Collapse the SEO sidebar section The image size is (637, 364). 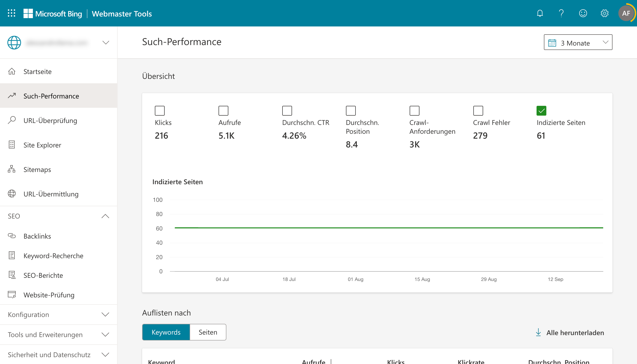(x=105, y=216)
